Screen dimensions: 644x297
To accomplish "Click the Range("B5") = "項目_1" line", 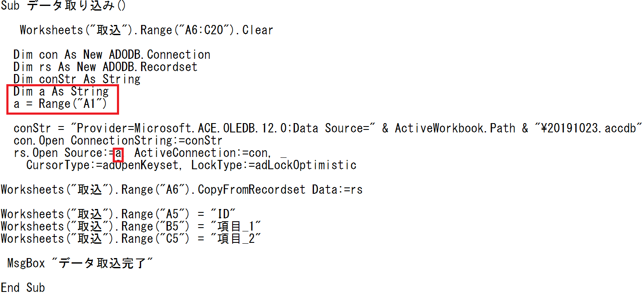I will tap(130, 226).
